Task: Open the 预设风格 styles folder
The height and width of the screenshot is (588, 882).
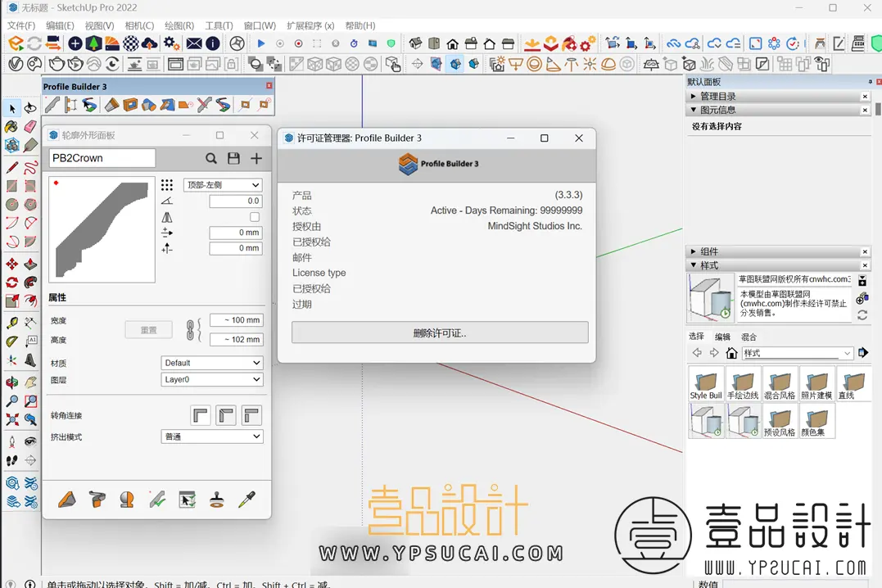Action: (780, 420)
